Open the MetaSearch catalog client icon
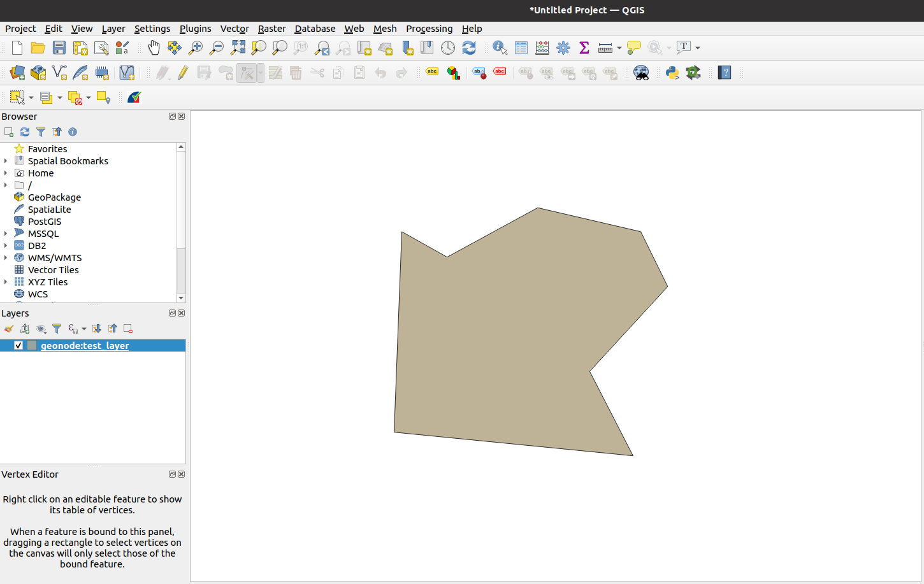 [641, 73]
